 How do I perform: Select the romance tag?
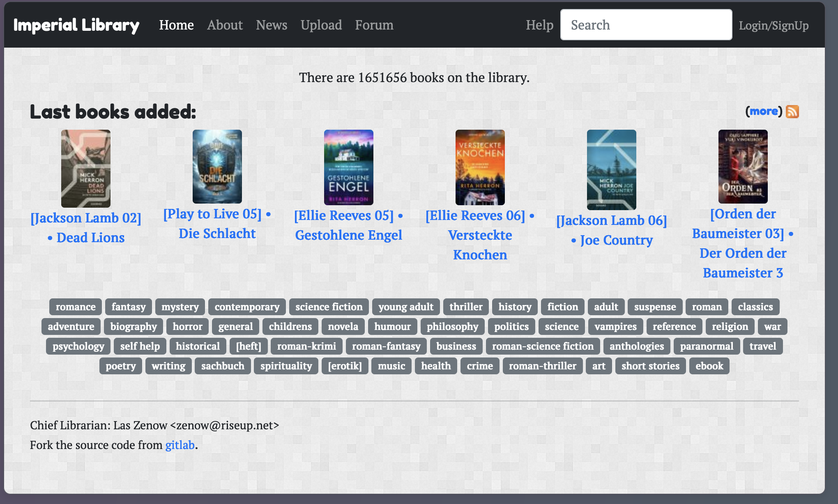[x=76, y=307]
